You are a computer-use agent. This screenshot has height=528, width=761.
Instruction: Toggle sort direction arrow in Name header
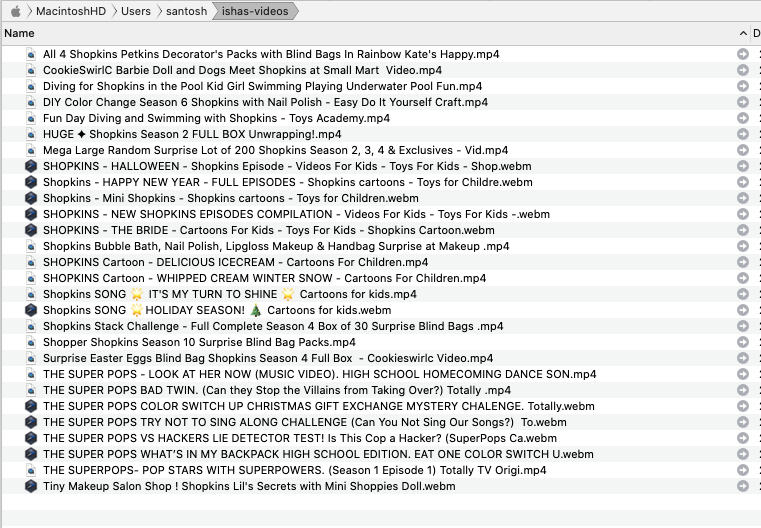(x=743, y=33)
